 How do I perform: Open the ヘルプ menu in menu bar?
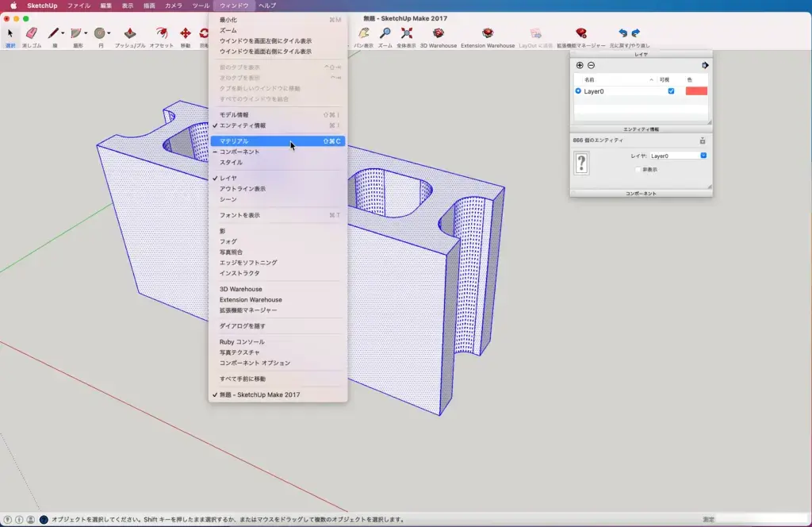(x=267, y=6)
